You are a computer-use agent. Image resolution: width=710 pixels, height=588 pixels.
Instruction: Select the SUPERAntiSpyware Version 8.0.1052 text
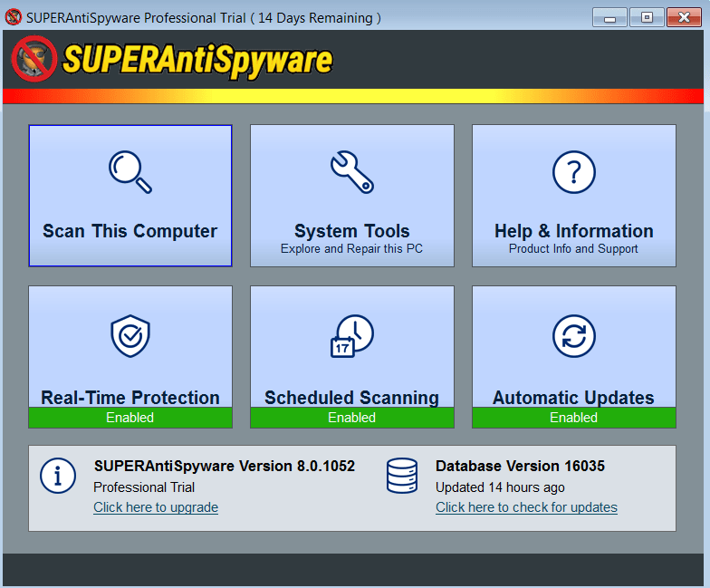coord(225,466)
